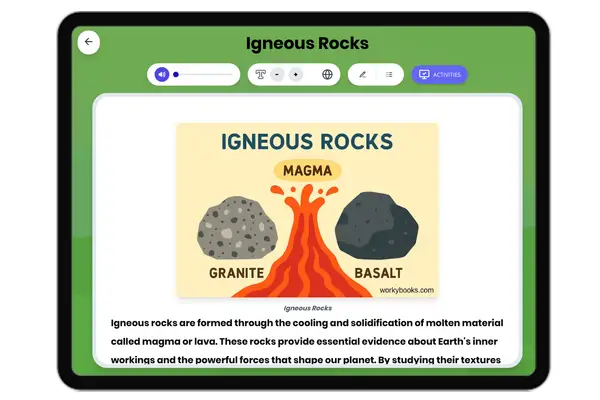The width and height of the screenshot is (600, 400).
Task: Play the audio narration speaker button
Action: [x=162, y=74]
